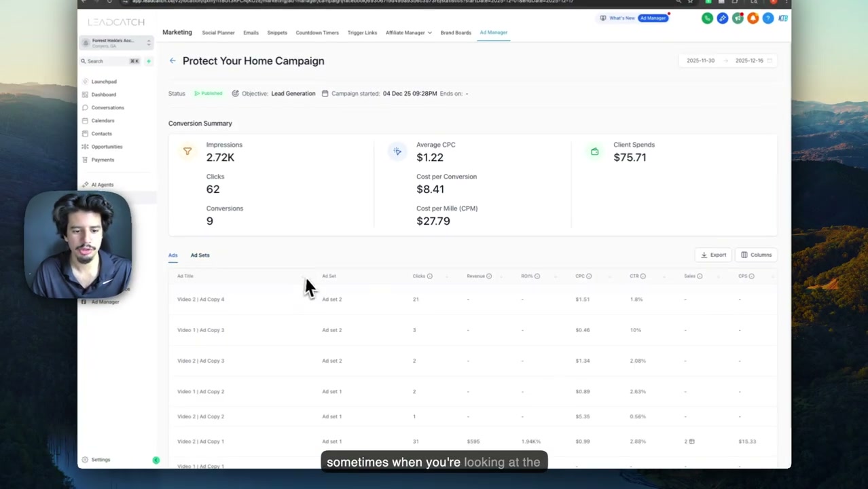Go back using the arrow beside campaign title

click(173, 61)
